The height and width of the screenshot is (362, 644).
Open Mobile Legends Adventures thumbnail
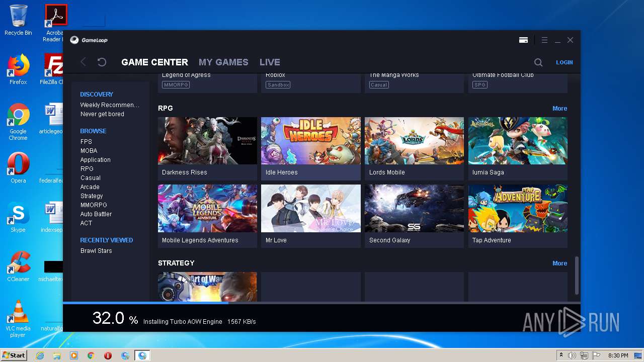(x=207, y=208)
